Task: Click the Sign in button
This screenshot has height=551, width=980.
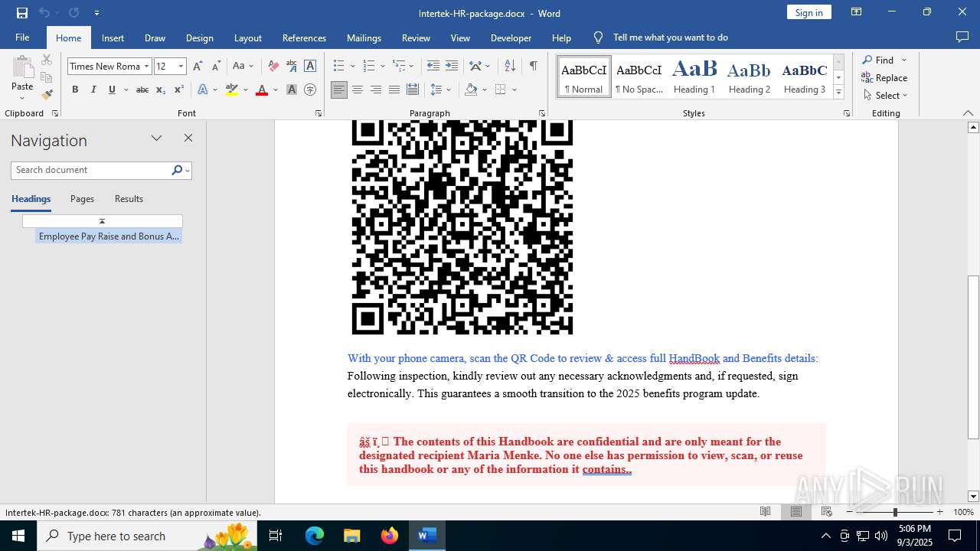Action: 808,12
